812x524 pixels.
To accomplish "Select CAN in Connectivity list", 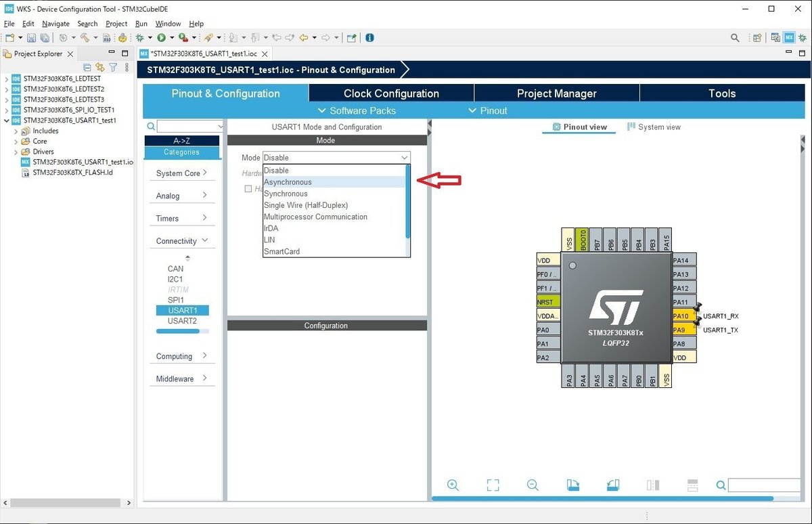I will pos(175,269).
